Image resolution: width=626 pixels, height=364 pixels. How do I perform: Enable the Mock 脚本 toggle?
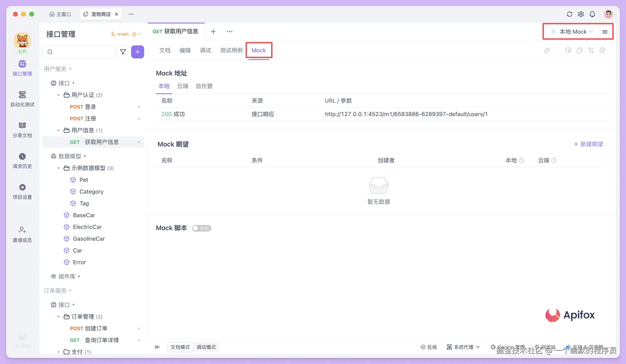[x=202, y=228]
